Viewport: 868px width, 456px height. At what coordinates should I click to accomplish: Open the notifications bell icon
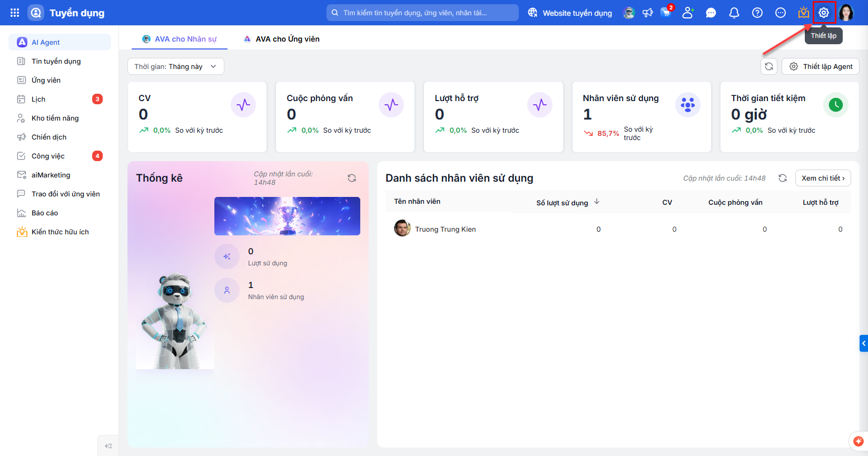tap(734, 13)
